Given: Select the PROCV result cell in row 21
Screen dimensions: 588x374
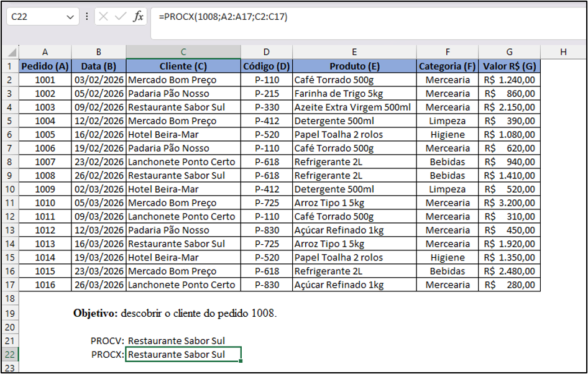Looking at the screenshot, I should (x=183, y=340).
